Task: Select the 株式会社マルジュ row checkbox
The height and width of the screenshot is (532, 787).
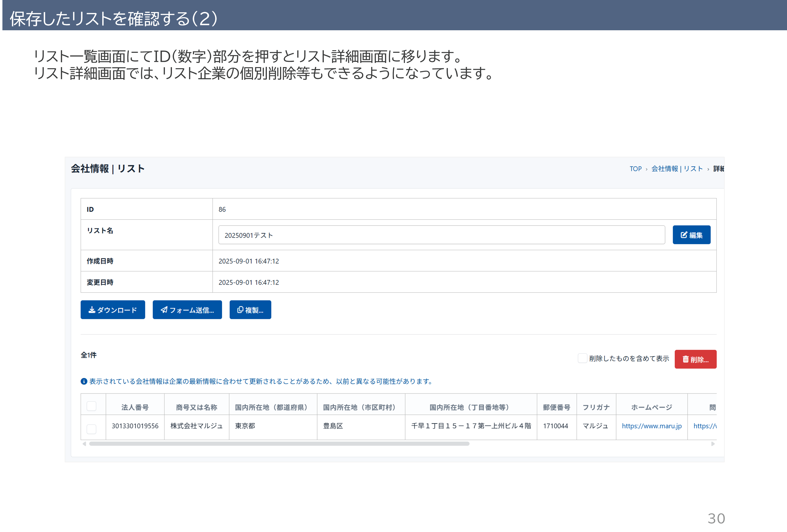Action: tap(92, 429)
